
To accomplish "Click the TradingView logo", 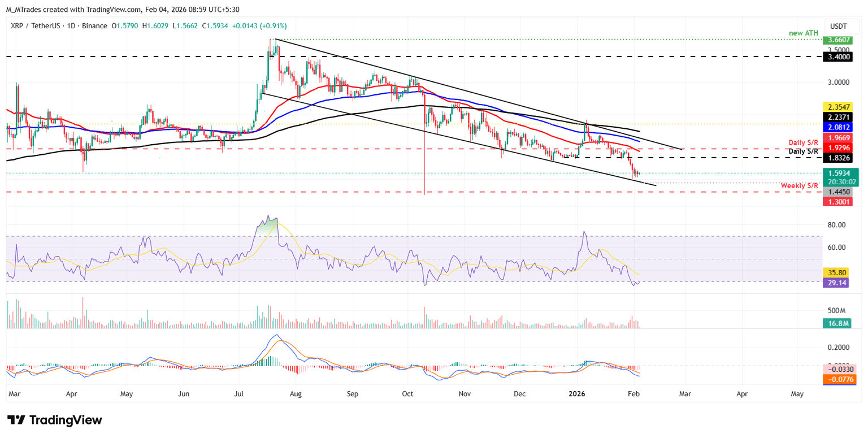I will [55, 420].
